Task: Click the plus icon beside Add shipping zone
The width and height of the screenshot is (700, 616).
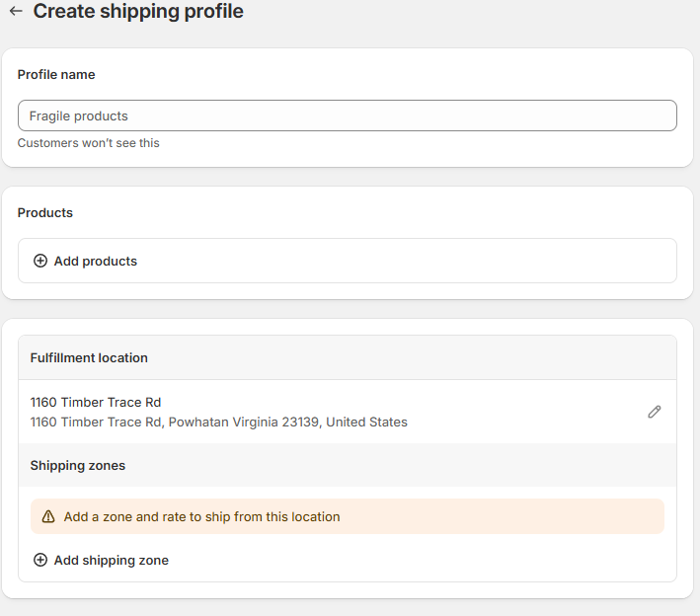Action: (40, 560)
